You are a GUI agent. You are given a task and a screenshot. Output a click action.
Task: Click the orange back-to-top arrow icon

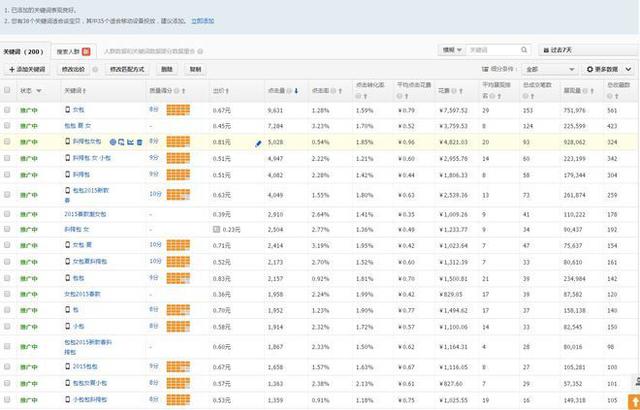pos(635,402)
